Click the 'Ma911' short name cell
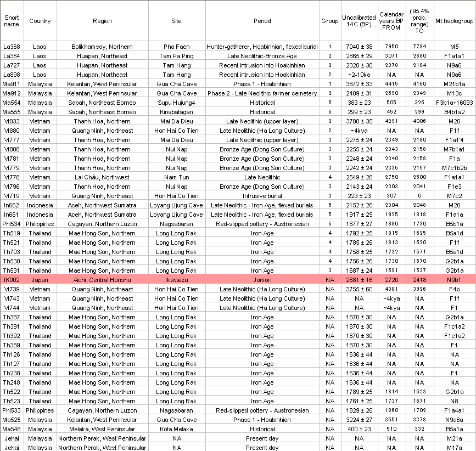 [12, 84]
